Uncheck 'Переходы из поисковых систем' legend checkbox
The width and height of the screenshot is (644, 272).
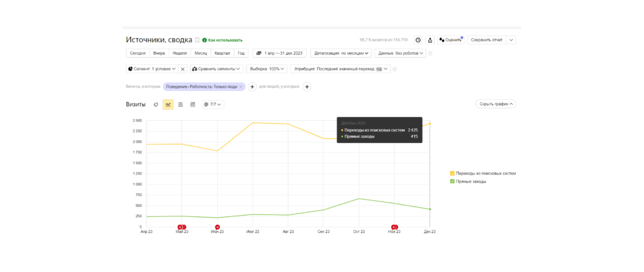(452, 173)
